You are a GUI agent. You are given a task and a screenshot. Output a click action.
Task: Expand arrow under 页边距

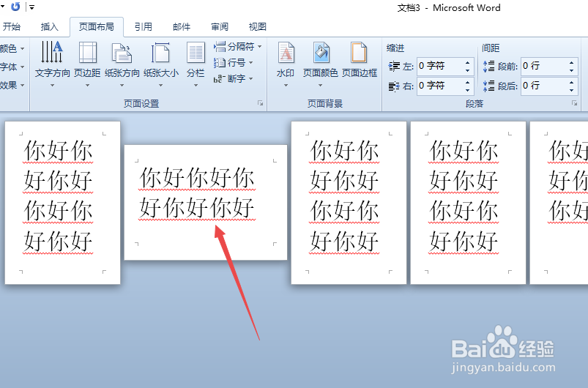coord(87,86)
